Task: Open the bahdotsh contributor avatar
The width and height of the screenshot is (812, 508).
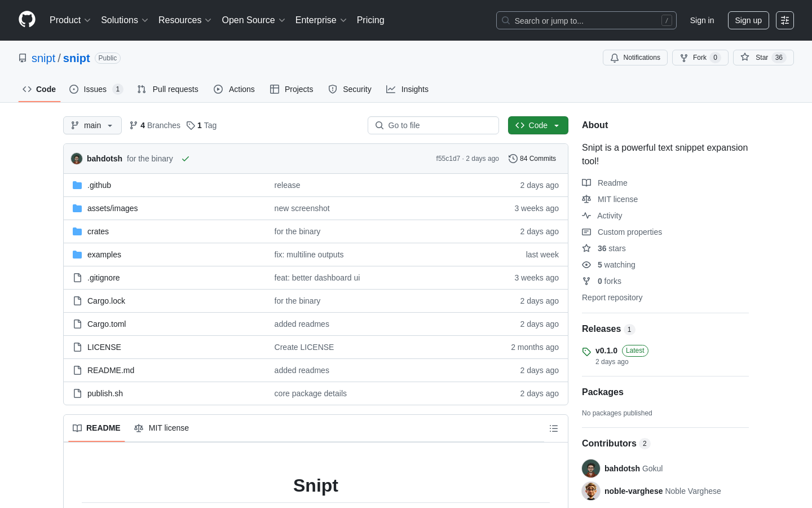Action: (x=591, y=468)
